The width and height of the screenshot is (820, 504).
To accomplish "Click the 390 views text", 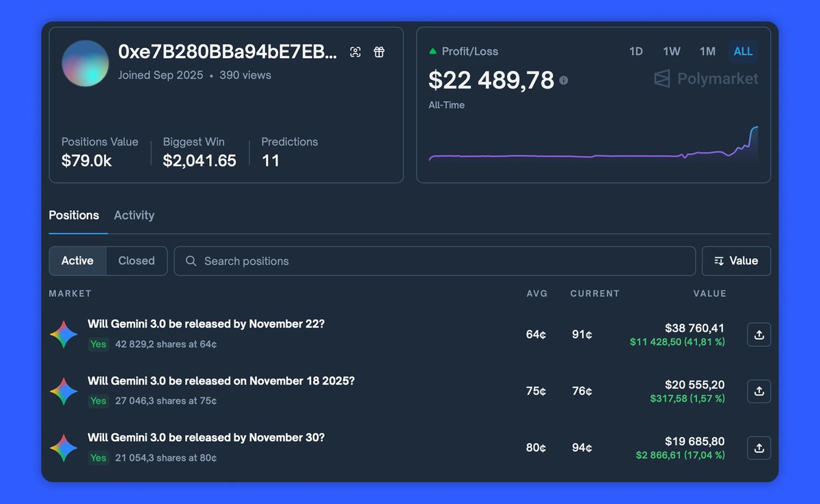I will pos(245,75).
